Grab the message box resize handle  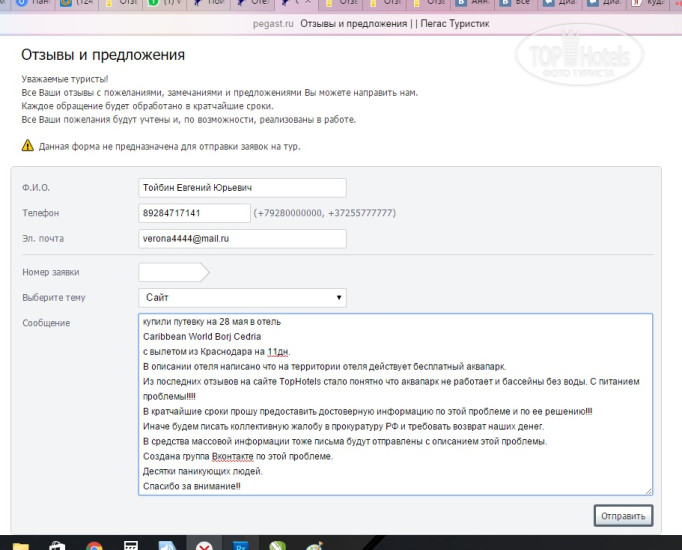click(x=648, y=491)
